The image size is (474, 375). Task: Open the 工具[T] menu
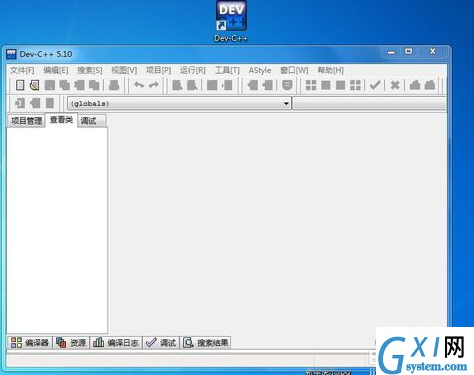(227, 70)
